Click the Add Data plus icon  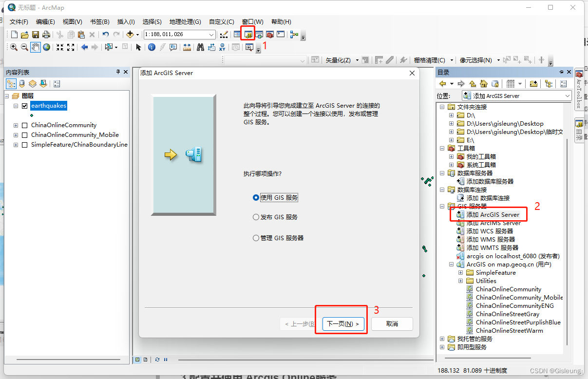click(x=130, y=35)
